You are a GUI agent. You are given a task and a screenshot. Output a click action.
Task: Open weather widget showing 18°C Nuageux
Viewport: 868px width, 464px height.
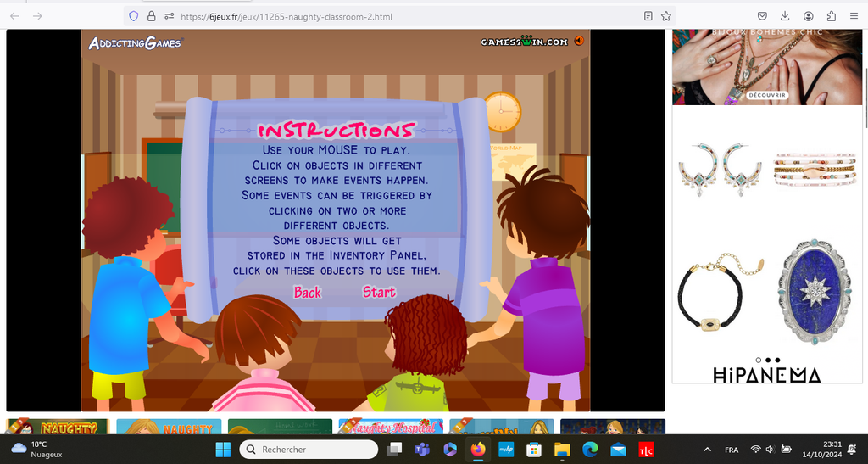pyautogui.click(x=36, y=449)
